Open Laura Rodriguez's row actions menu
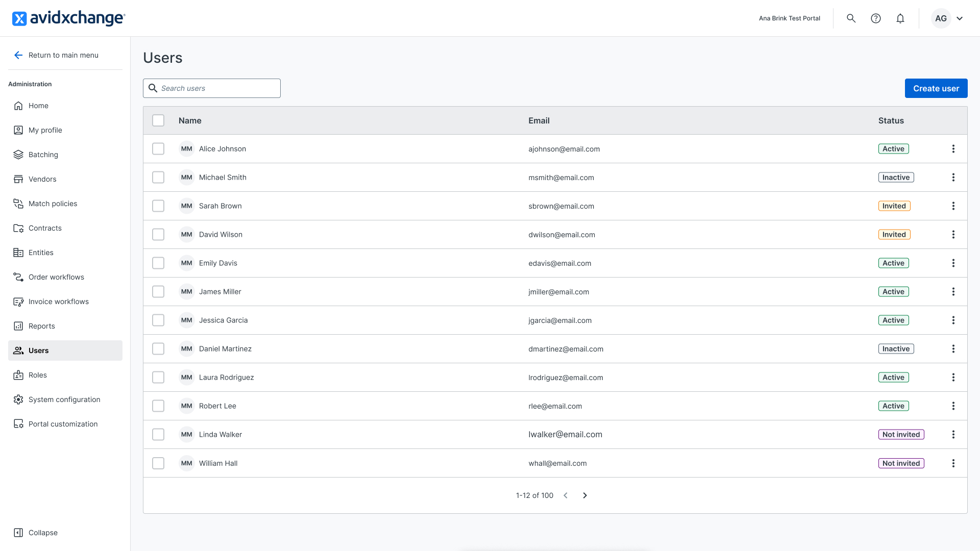 point(953,378)
